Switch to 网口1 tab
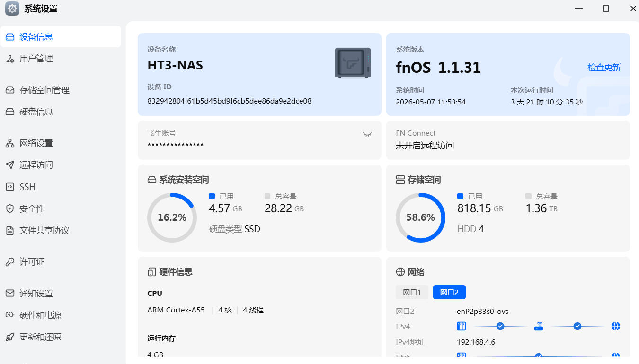The image size is (639, 364). coord(412,293)
